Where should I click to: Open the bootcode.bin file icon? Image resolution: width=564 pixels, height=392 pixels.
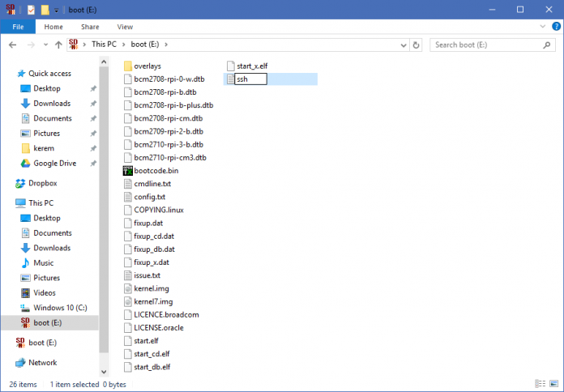[x=128, y=171]
